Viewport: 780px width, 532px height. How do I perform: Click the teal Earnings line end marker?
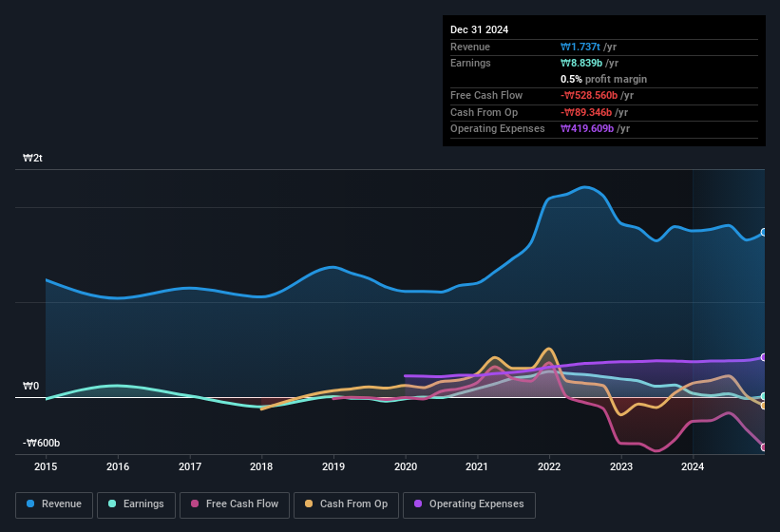click(x=764, y=396)
